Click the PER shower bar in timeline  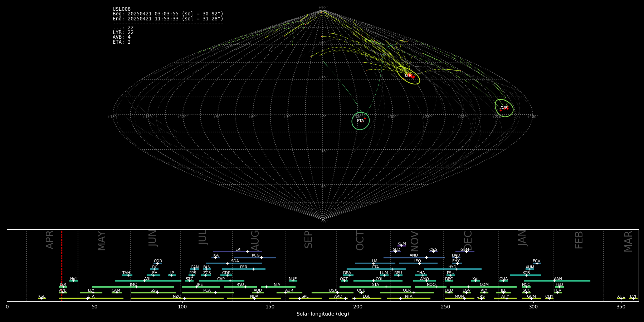pos(244,269)
